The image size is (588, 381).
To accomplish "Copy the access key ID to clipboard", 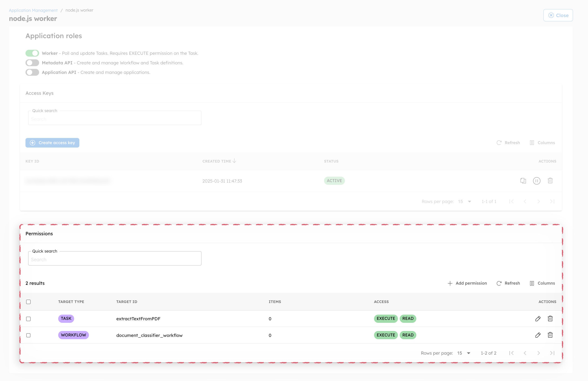I will [523, 181].
